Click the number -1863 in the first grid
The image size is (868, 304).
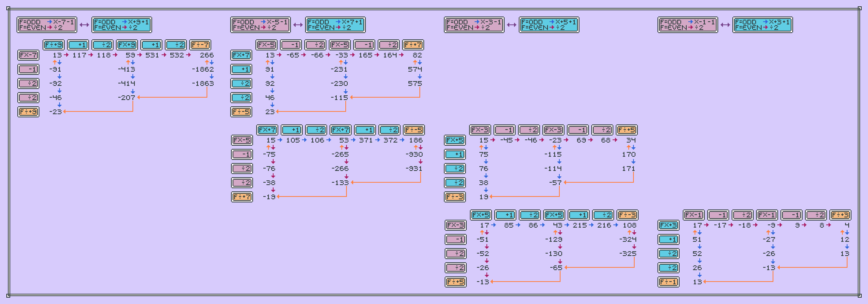pos(203,83)
